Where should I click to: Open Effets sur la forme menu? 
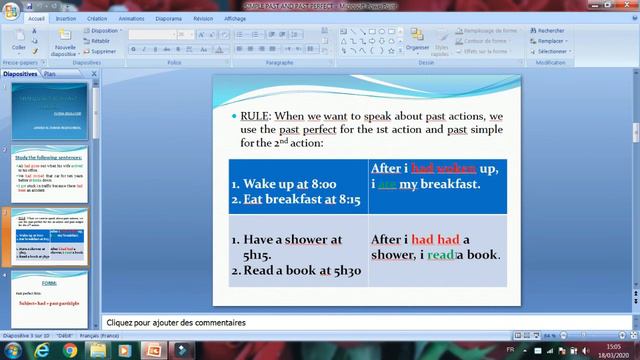pyautogui.click(x=483, y=51)
